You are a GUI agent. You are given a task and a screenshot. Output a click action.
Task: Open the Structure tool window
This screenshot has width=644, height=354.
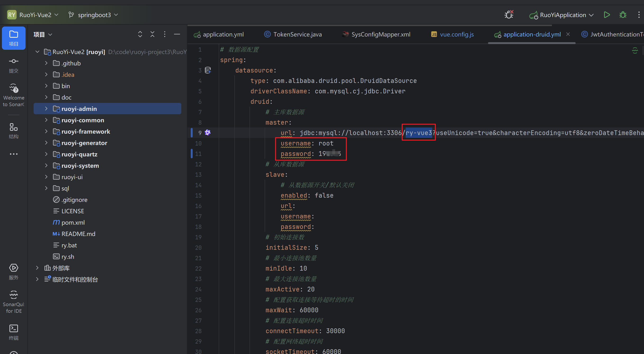(x=13, y=131)
